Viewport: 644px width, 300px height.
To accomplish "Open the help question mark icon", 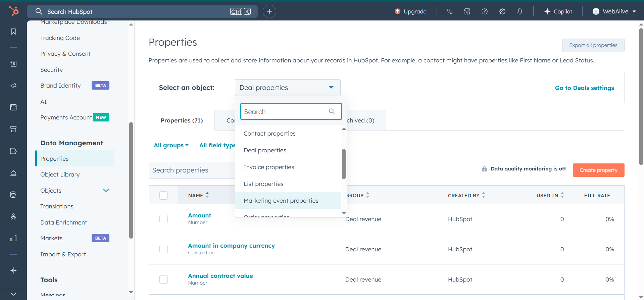I will pos(485,11).
